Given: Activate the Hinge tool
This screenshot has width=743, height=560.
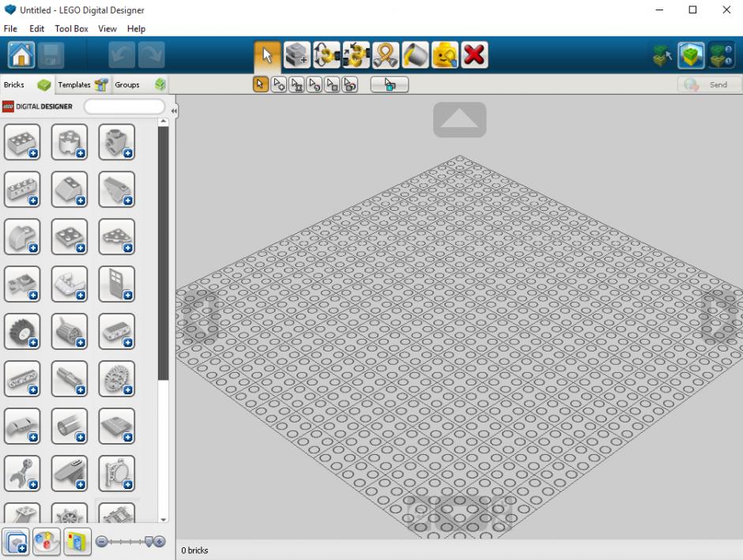Looking at the screenshot, I should coord(326,54).
